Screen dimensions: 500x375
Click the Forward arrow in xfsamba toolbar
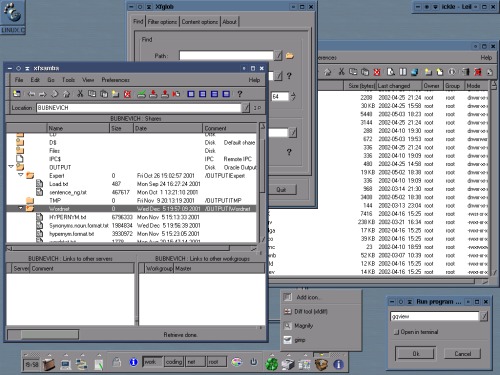click(43, 94)
